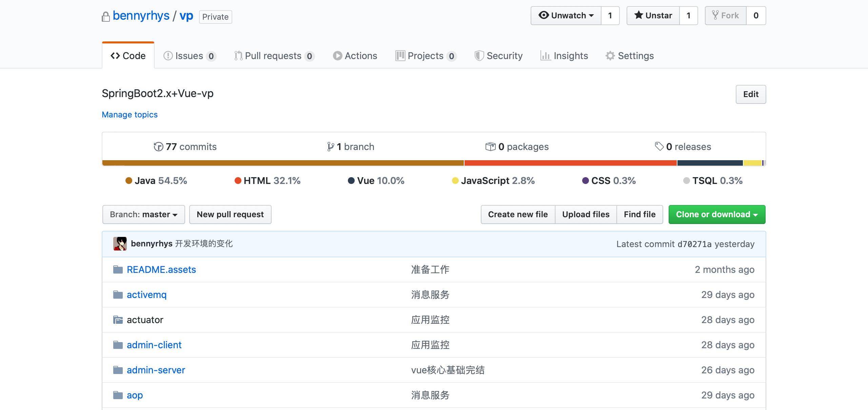Unstar this repository
868x410 pixels.
(x=653, y=16)
